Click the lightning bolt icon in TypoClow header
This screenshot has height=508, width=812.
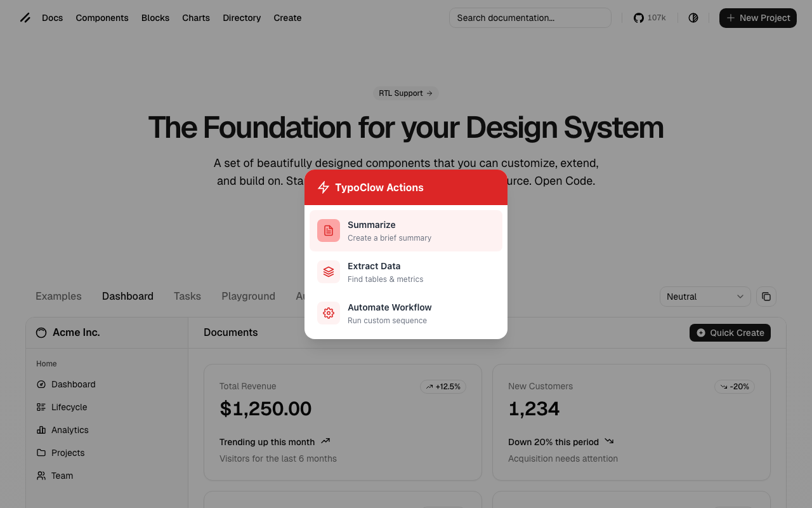[324, 187]
